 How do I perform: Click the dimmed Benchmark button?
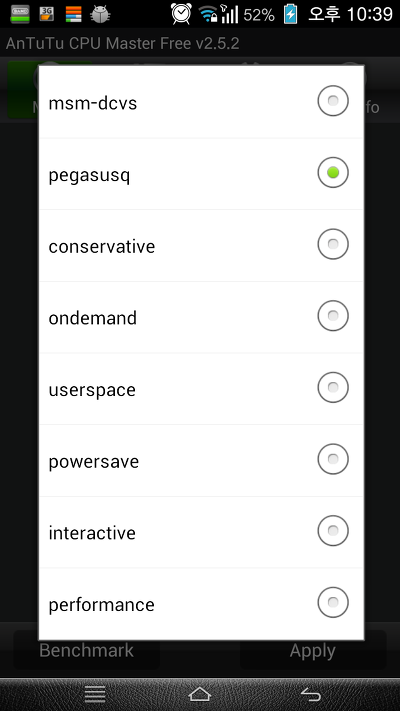click(x=87, y=650)
